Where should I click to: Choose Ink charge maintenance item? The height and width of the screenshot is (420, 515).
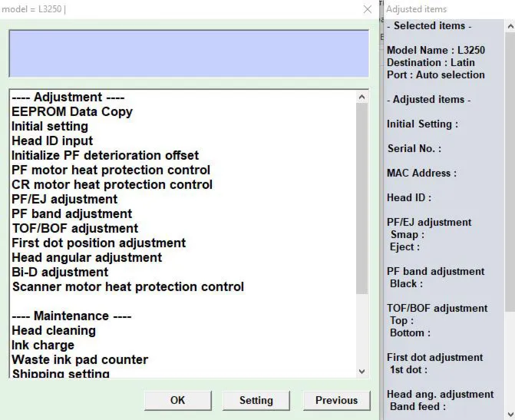coord(43,345)
